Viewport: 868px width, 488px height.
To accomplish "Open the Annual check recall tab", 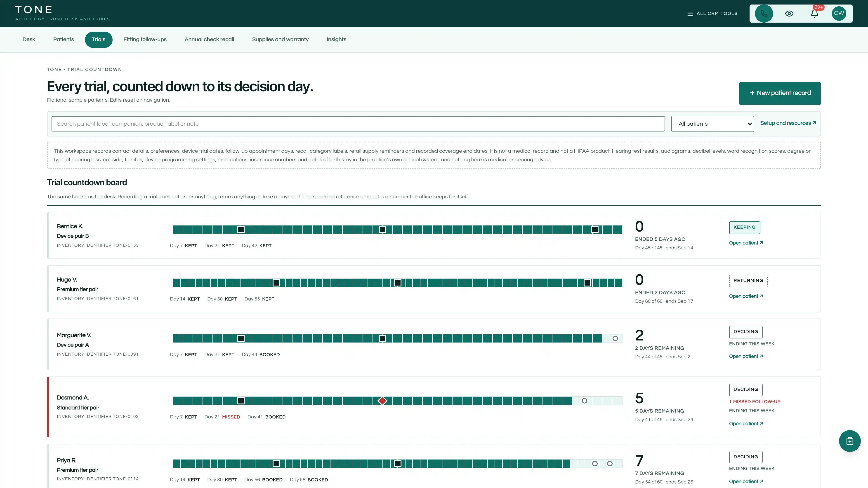I will (209, 39).
